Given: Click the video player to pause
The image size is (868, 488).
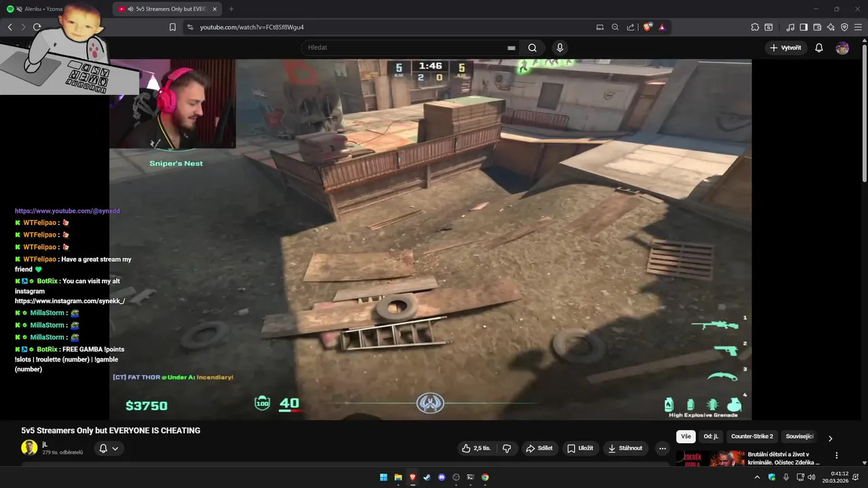Looking at the screenshot, I should click(x=430, y=239).
